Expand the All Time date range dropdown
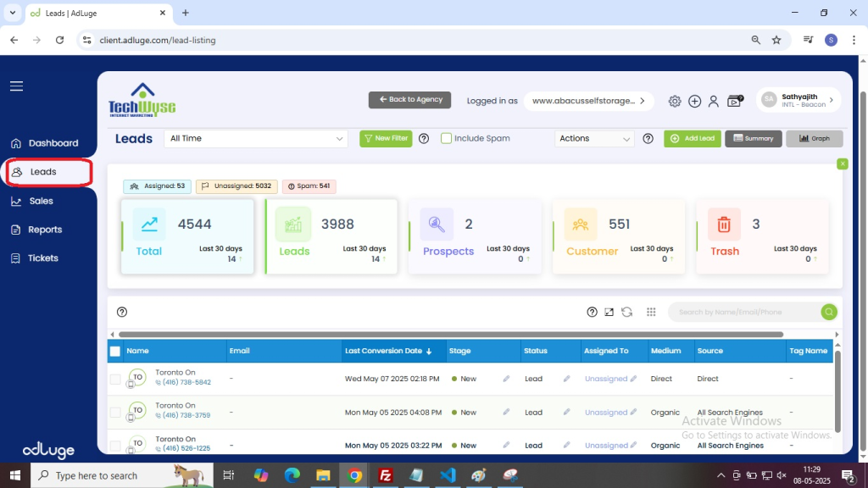Image resolution: width=868 pixels, height=488 pixels. [x=256, y=138]
